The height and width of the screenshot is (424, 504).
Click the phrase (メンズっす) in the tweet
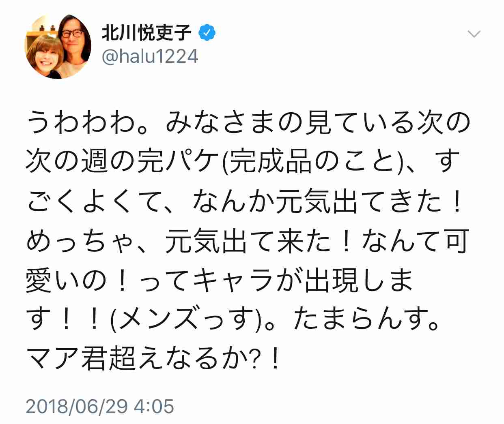pos(185,319)
